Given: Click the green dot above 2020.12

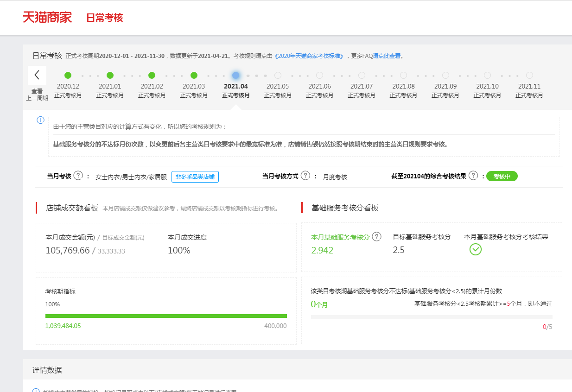Looking at the screenshot, I should click(68, 75).
